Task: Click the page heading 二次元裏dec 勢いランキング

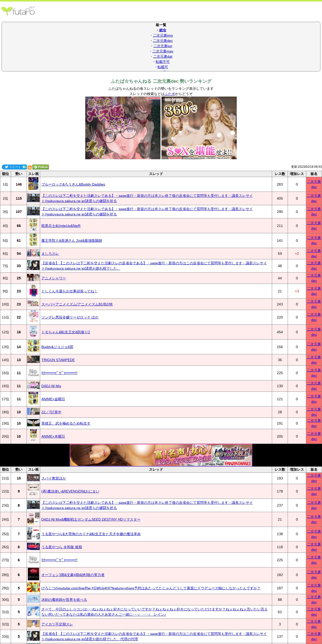Action: (161, 81)
